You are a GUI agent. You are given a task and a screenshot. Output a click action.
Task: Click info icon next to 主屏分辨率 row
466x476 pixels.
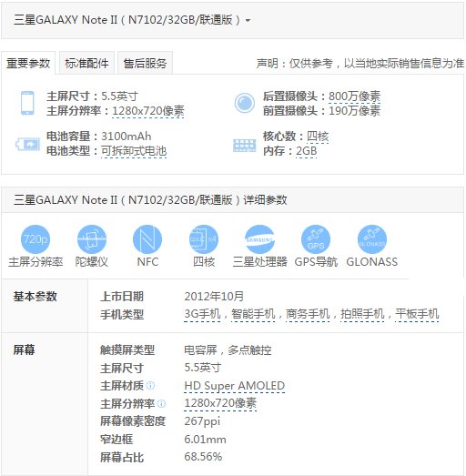[x=161, y=403]
